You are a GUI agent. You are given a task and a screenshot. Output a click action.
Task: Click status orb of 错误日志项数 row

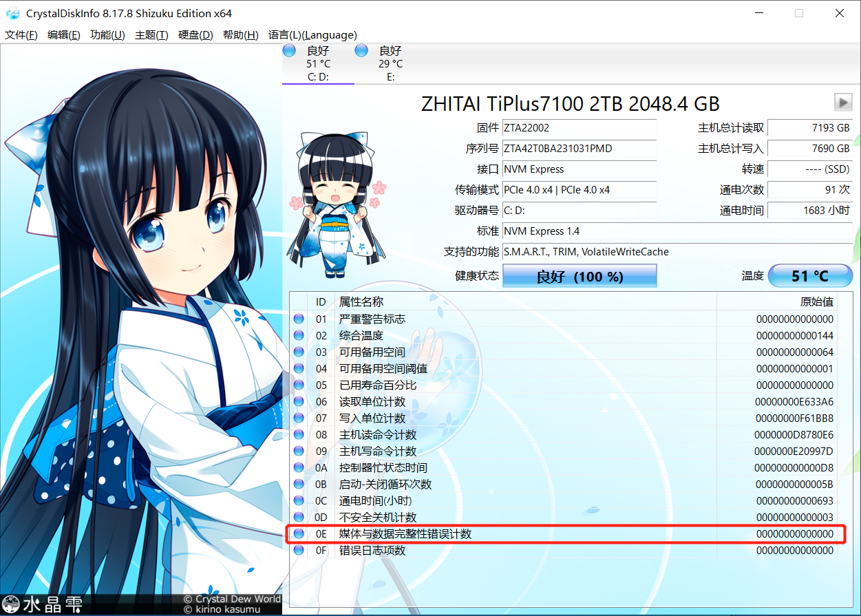[299, 550]
